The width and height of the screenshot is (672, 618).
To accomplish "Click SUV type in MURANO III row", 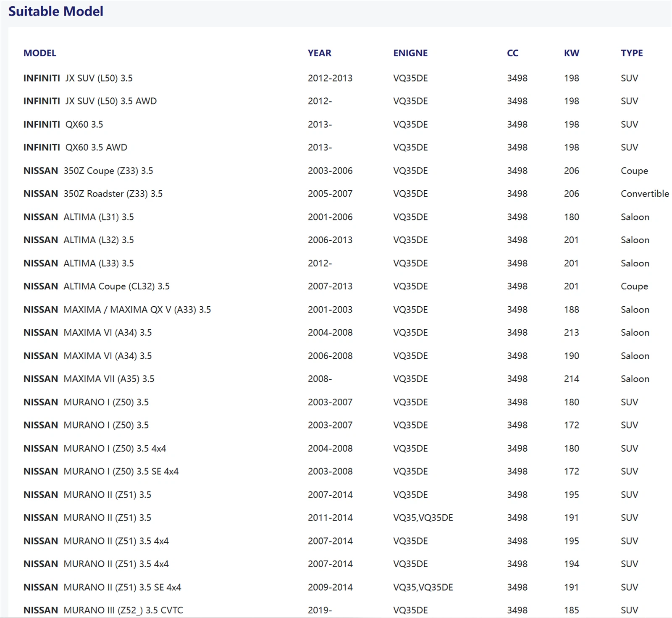I will tap(629, 610).
